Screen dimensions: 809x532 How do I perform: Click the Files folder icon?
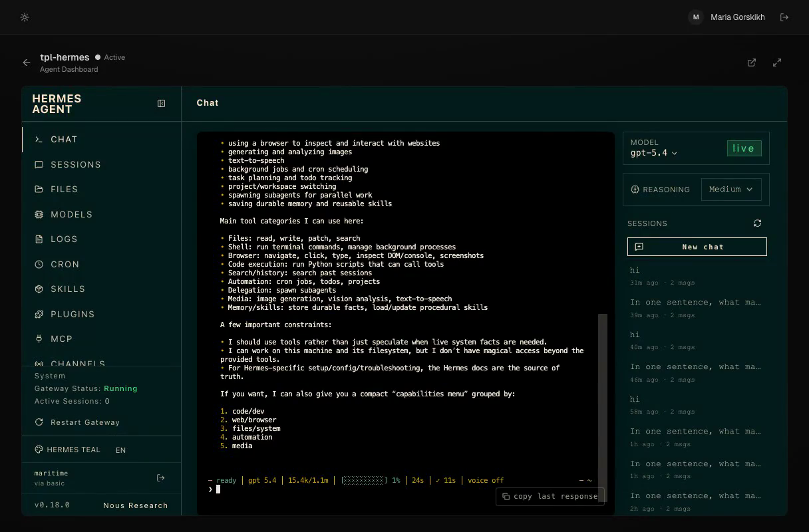[x=39, y=189]
